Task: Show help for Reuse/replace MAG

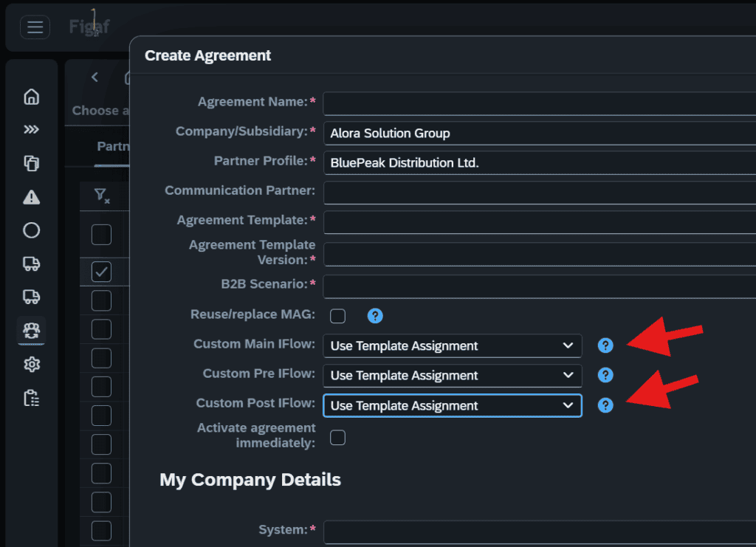Action: click(x=375, y=316)
